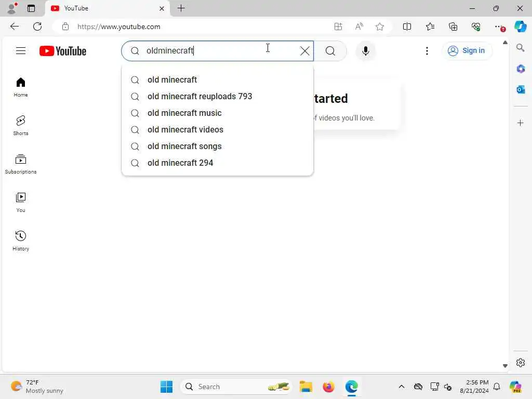Clear the search query with the X

tap(304, 51)
